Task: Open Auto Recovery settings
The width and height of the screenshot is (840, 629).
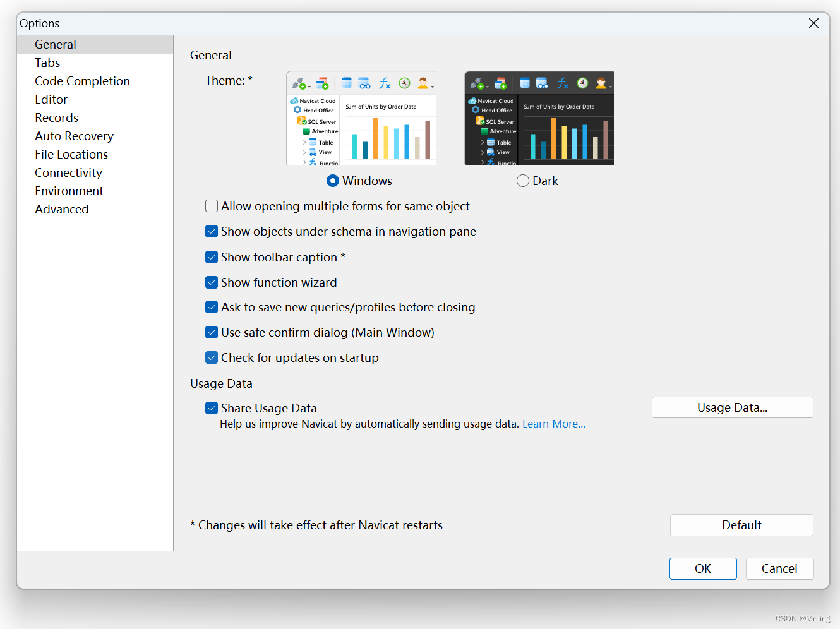Action: click(95, 136)
